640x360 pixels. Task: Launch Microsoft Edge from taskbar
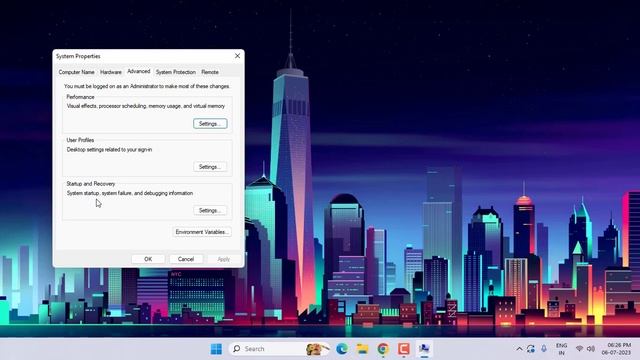342,349
